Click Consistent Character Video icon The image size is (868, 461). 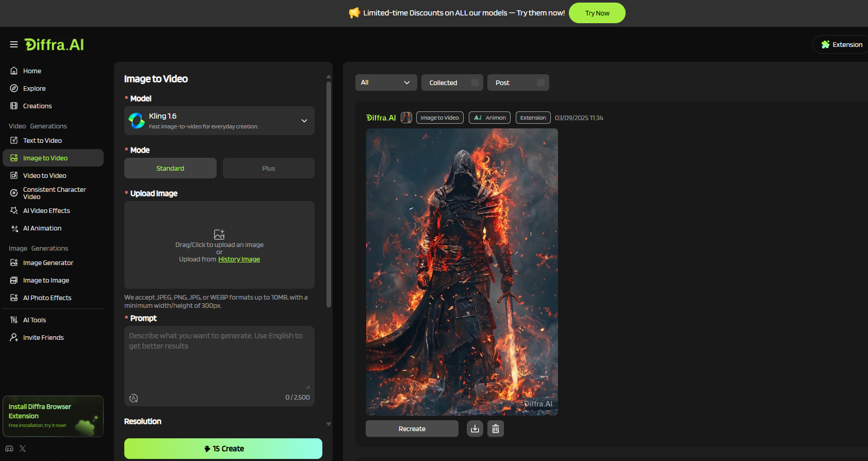(14, 193)
